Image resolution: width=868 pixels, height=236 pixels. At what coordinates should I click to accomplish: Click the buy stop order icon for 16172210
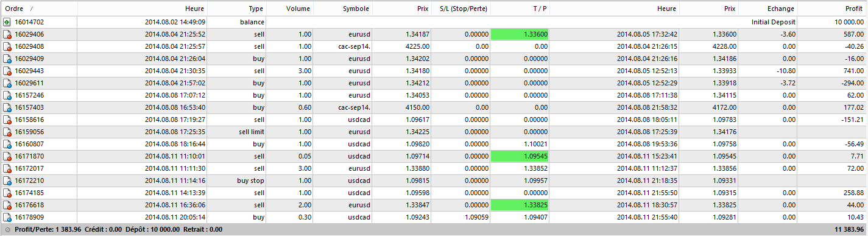(x=7, y=181)
